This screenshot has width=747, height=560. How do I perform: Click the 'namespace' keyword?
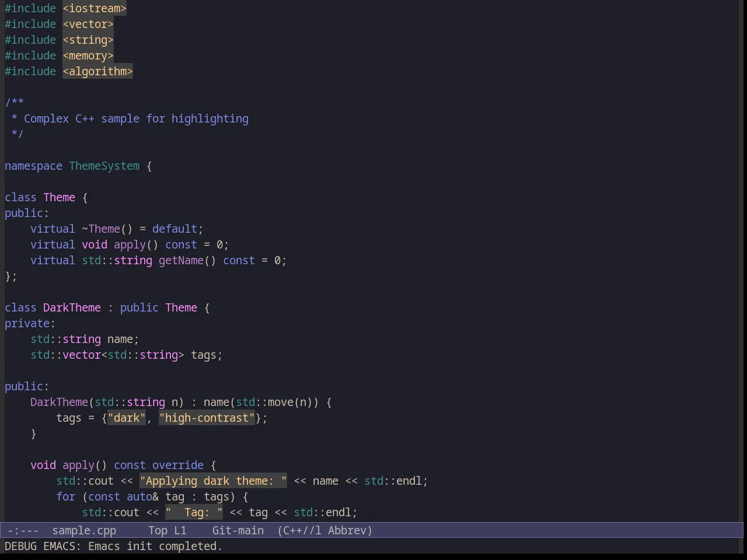click(33, 166)
